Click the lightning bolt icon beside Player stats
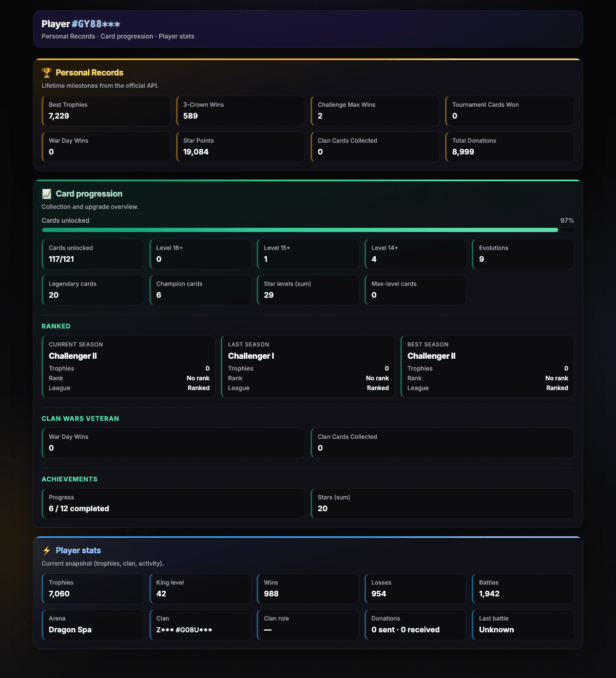The image size is (616, 678). click(x=47, y=551)
